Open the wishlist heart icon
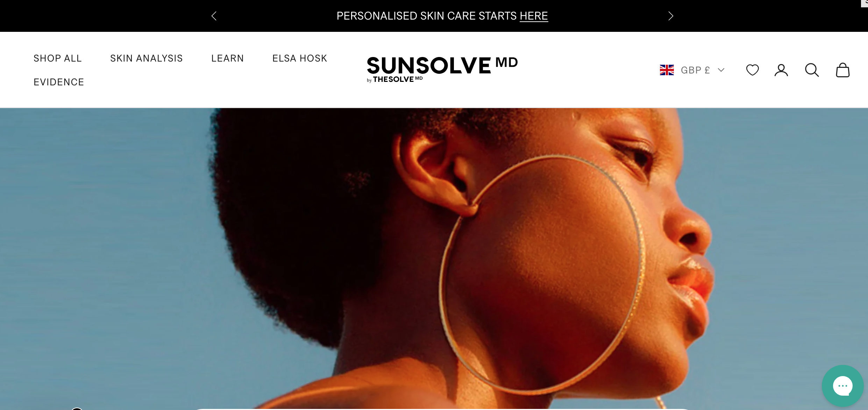Image resolution: width=868 pixels, height=410 pixels. (752, 70)
